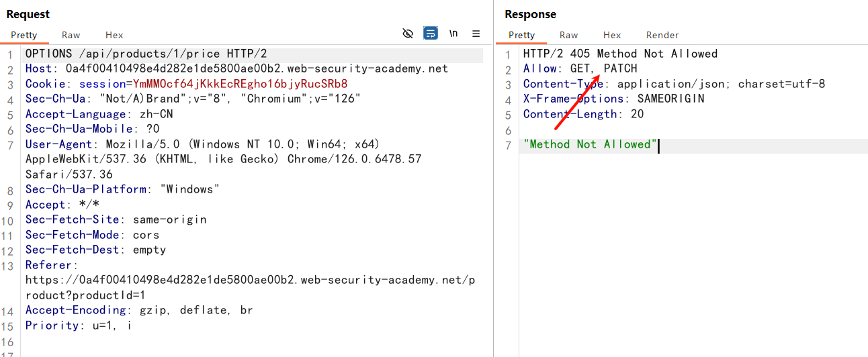Switch to the Raw tab in Response panel
This screenshot has width=868, height=357.
click(569, 35)
